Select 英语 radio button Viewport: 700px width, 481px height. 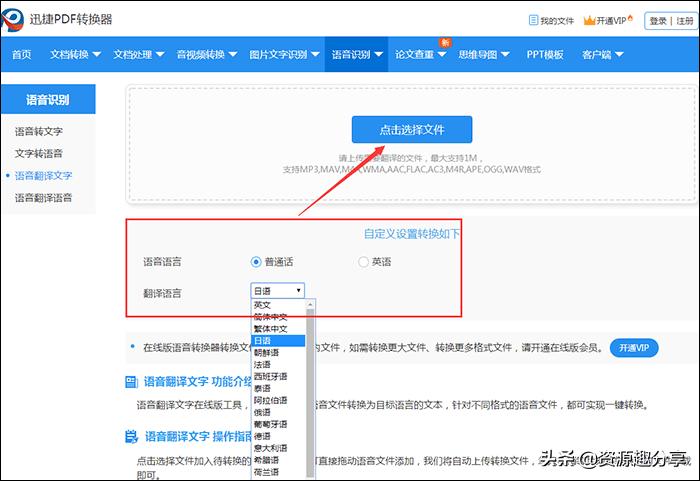(363, 262)
